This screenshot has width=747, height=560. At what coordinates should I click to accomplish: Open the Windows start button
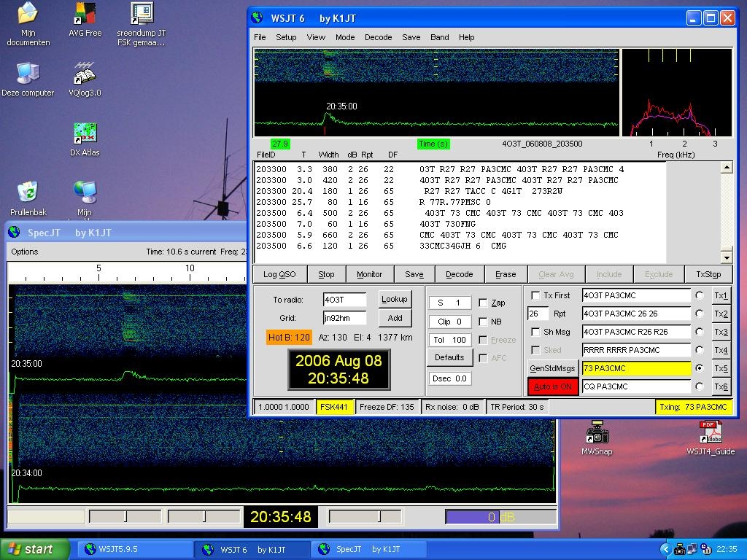34,549
